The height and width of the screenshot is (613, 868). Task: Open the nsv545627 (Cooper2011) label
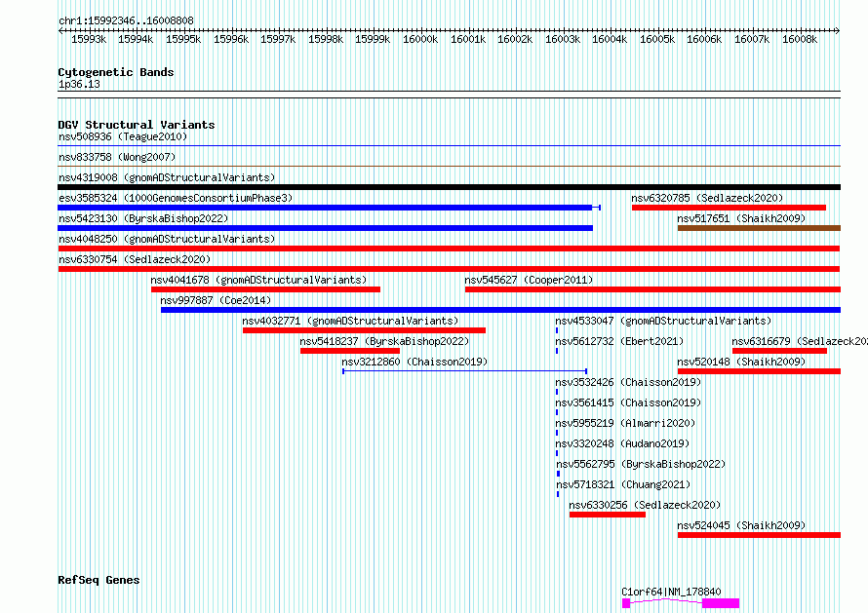pyautogui.click(x=529, y=280)
